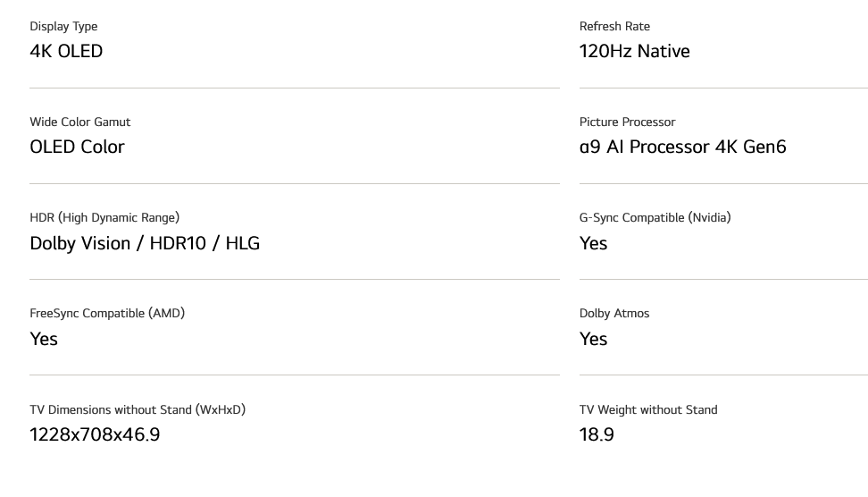Viewport: 868px width, 497px height.
Task: Select the Yes value under G-Sync Compatible
Action: tap(594, 243)
